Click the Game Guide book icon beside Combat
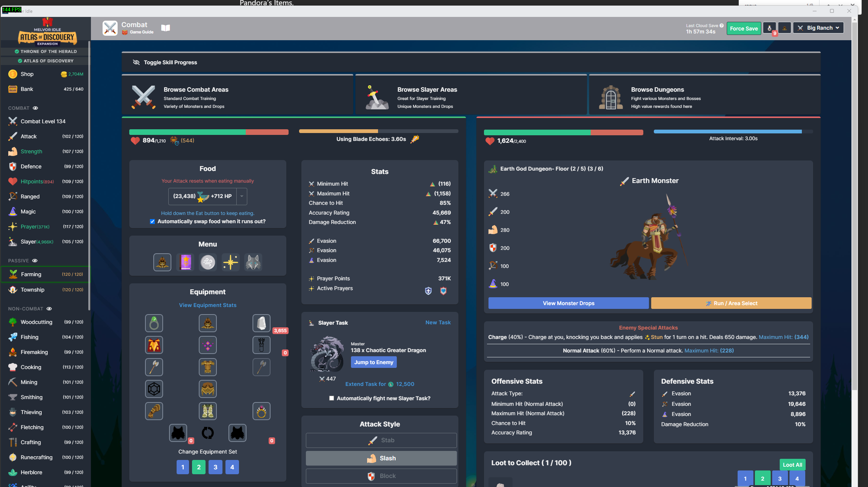Screen dimensions: 868x487 click(165, 28)
